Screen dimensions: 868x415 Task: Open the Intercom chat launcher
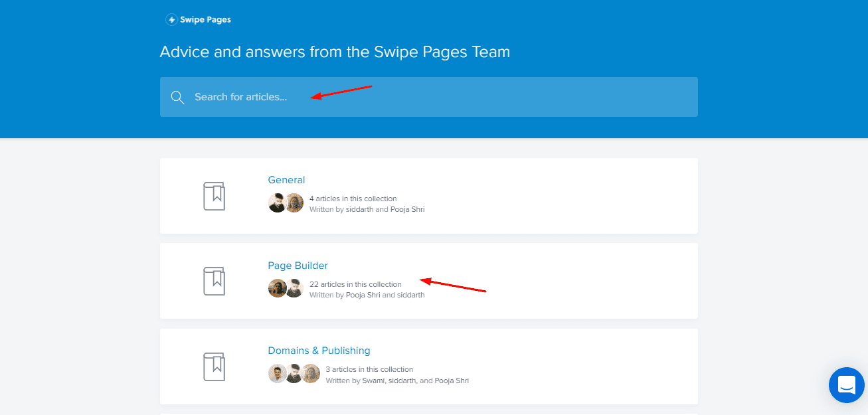coord(846,385)
